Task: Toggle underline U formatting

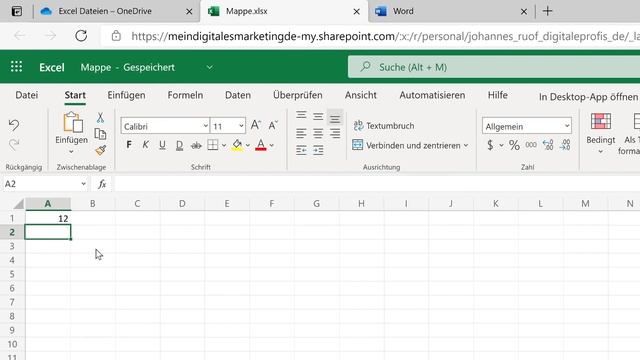Action: [x=162, y=145]
